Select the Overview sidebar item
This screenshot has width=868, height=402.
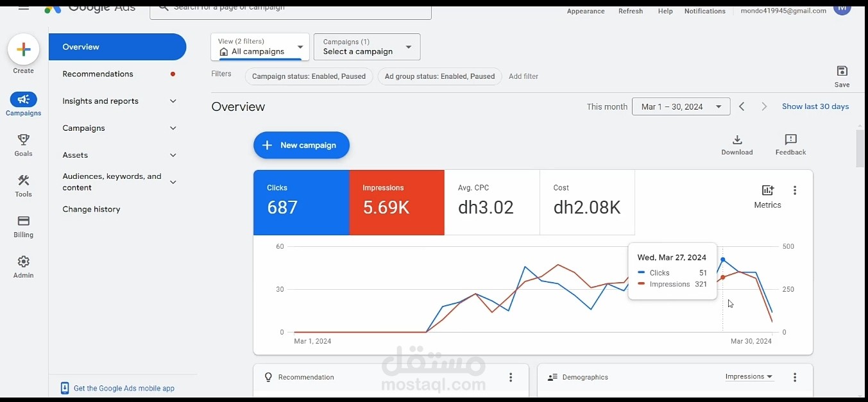click(x=117, y=47)
